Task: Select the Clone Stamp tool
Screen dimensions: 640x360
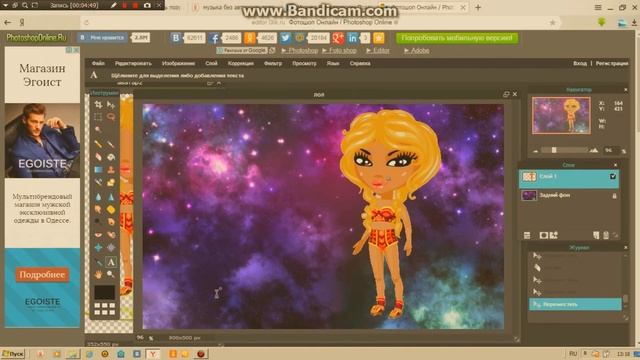Action: [x=111, y=169]
